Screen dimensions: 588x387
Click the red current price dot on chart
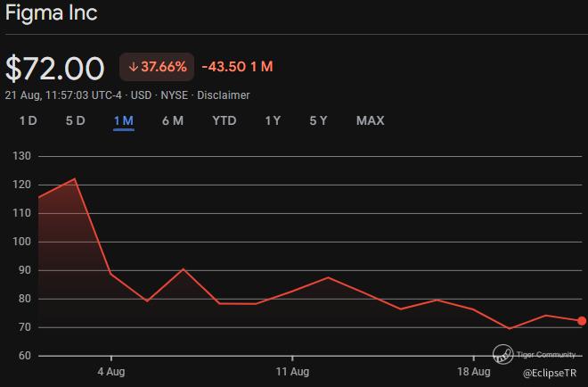coord(582,321)
